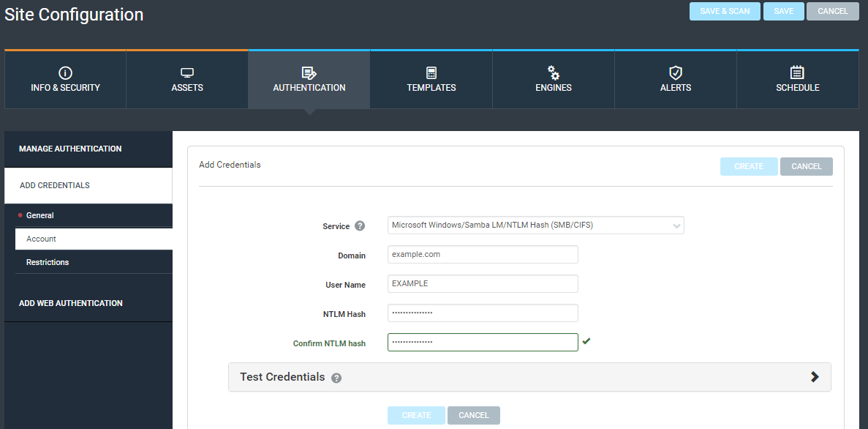Select the Engines gears icon
Image resolution: width=868 pixels, height=429 pixels.
point(553,72)
